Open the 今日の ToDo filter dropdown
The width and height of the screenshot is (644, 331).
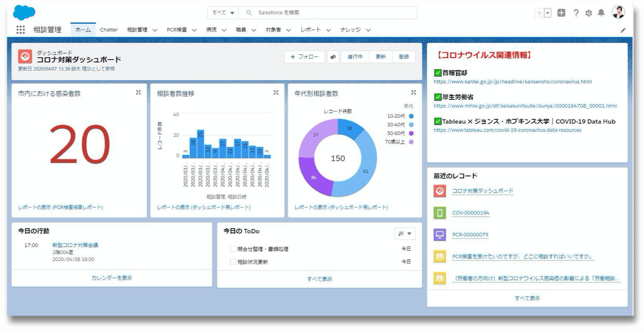[x=405, y=233]
